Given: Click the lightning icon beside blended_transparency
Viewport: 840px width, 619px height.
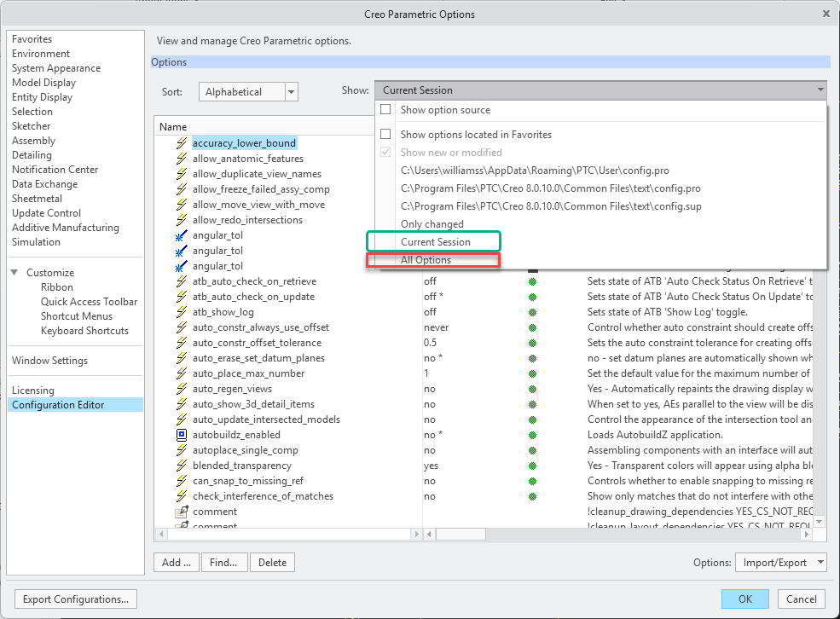Looking at the screenshot, I should coord(182,466).
